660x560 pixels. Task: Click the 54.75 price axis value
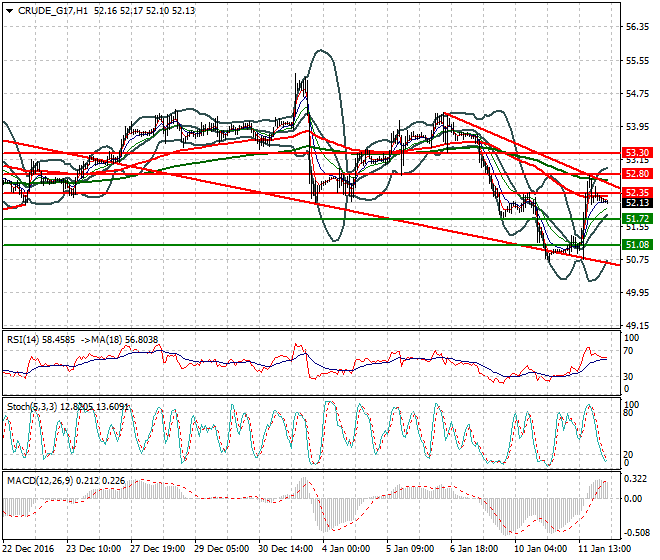pos(637,93)
